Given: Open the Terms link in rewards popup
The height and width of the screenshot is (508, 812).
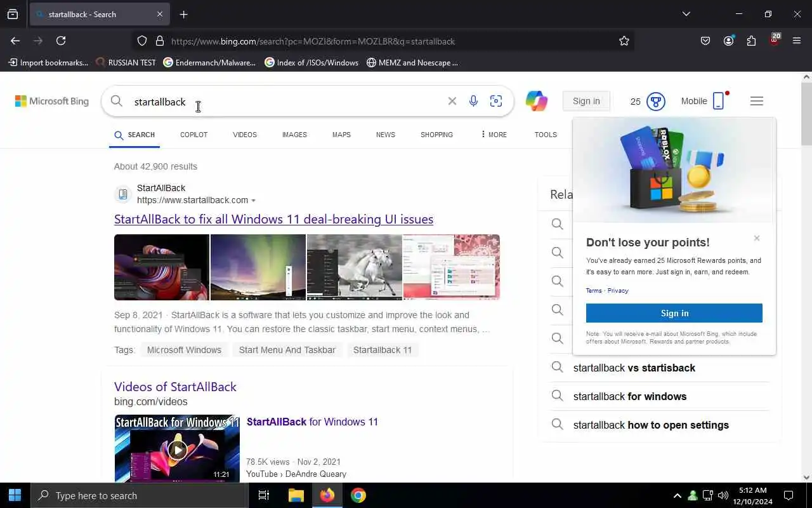Looking at the screenshot, I should coord(594,291).
